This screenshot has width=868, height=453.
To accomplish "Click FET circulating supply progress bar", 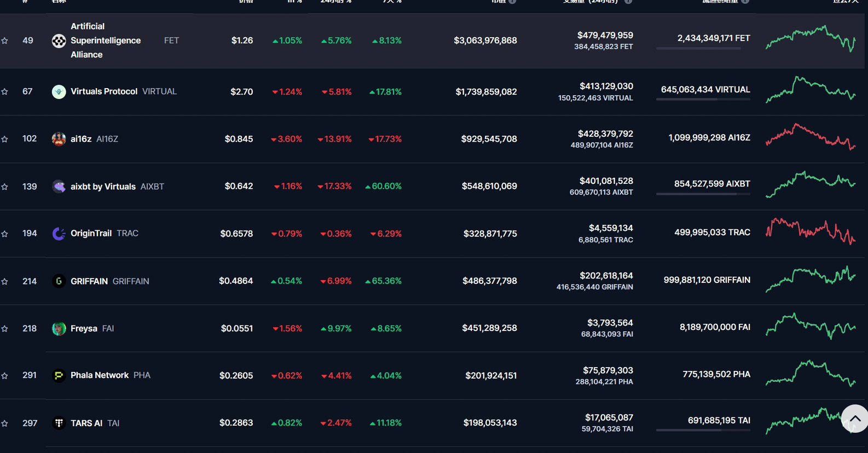I will click(x=703, y=49).
